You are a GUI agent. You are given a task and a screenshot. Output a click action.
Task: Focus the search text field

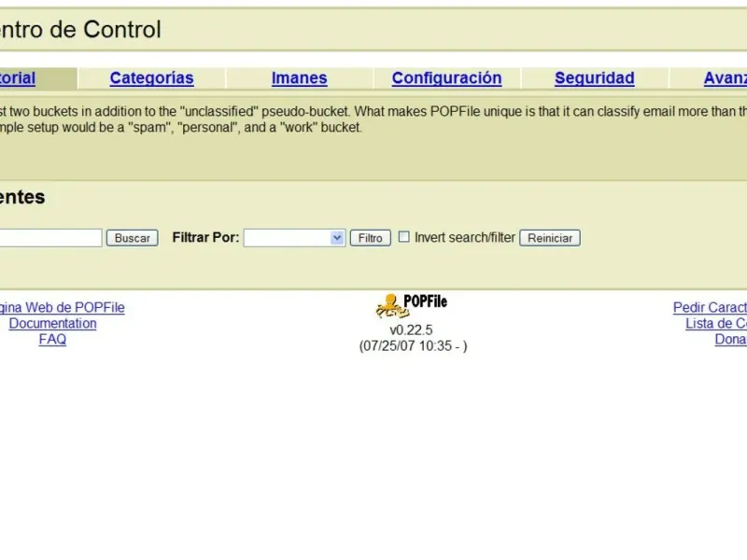[50, 238]
